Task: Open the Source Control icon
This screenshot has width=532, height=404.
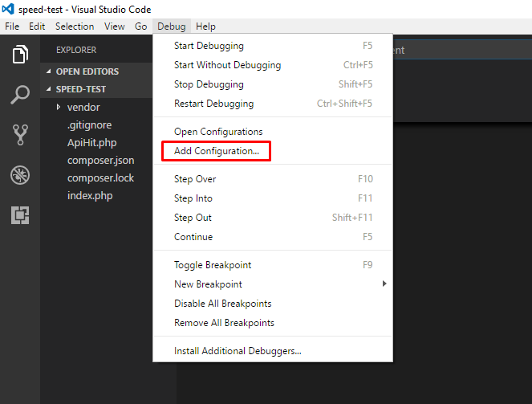Action: (20, 135)
